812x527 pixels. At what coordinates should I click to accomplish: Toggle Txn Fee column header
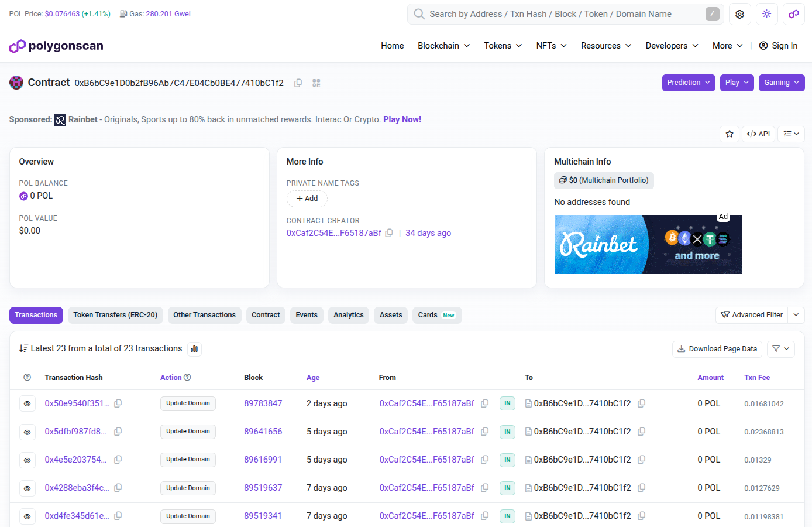click(x=757, y=378)
